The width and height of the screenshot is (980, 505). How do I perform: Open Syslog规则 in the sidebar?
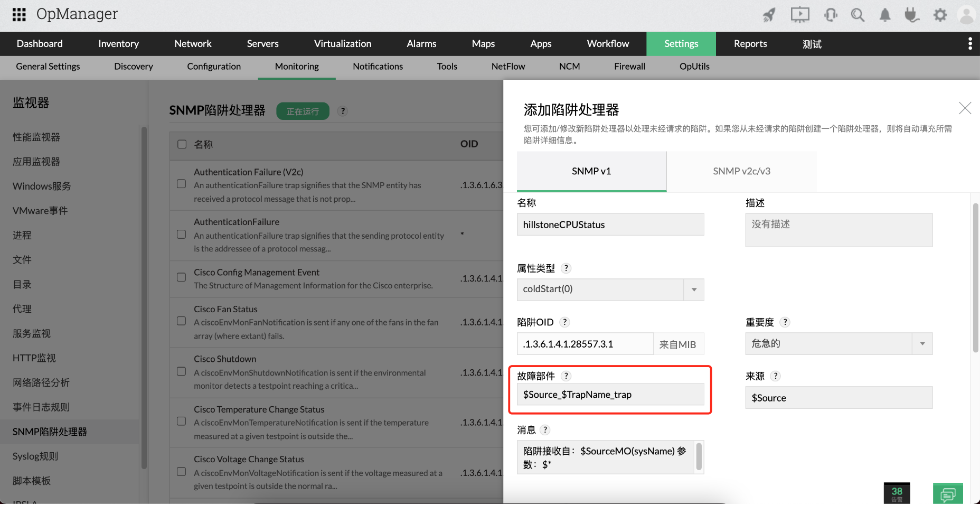point(35,456)
